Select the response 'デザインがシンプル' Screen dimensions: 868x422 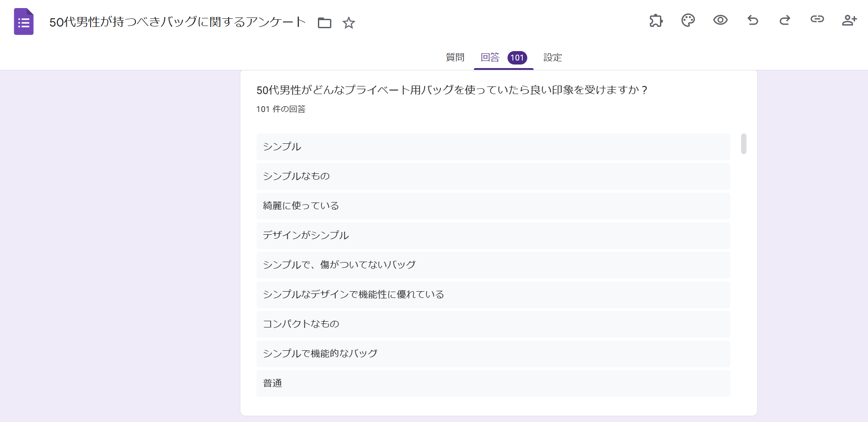pyautogui.click(x=493, y=236)
